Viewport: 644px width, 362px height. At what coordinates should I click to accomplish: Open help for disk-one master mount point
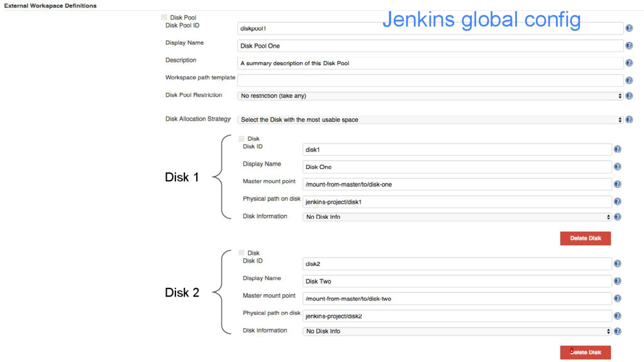[x=618, y=184]
